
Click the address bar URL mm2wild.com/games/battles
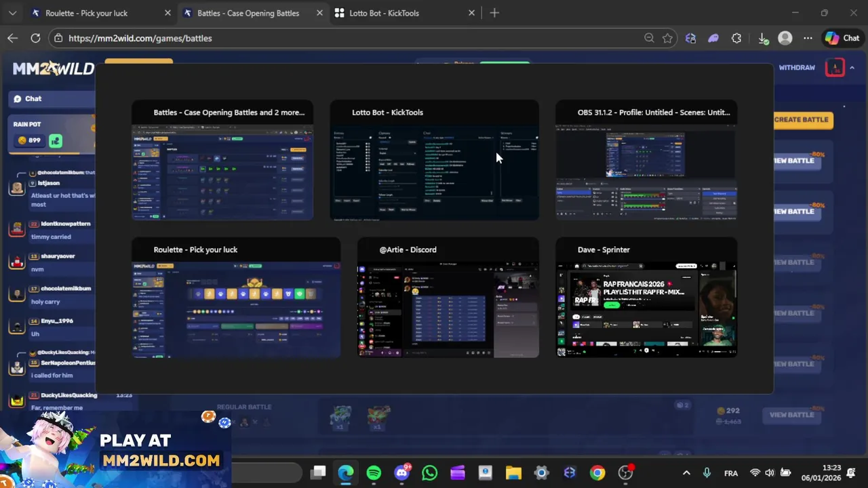click(140, 38)
